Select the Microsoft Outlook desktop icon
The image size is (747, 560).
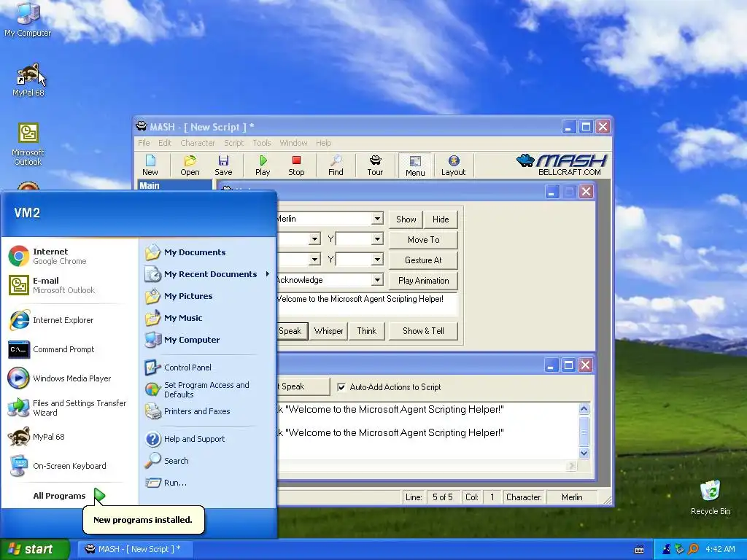tap(28, 145)
